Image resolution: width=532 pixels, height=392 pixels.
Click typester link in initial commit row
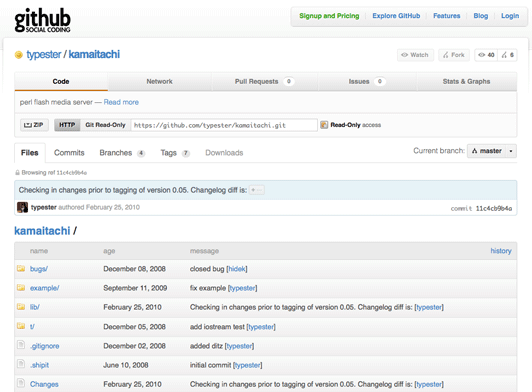pyautogui.click(x=248, y=365)
